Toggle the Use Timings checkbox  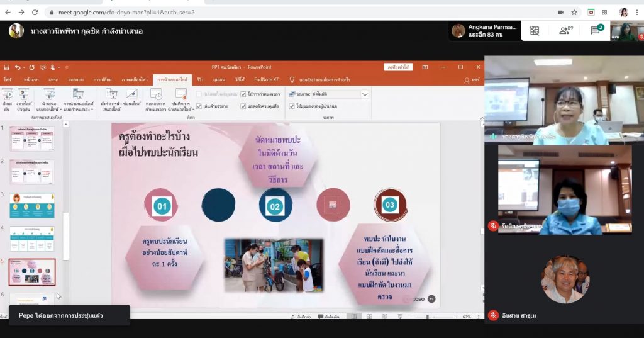(x=243, y=94)
